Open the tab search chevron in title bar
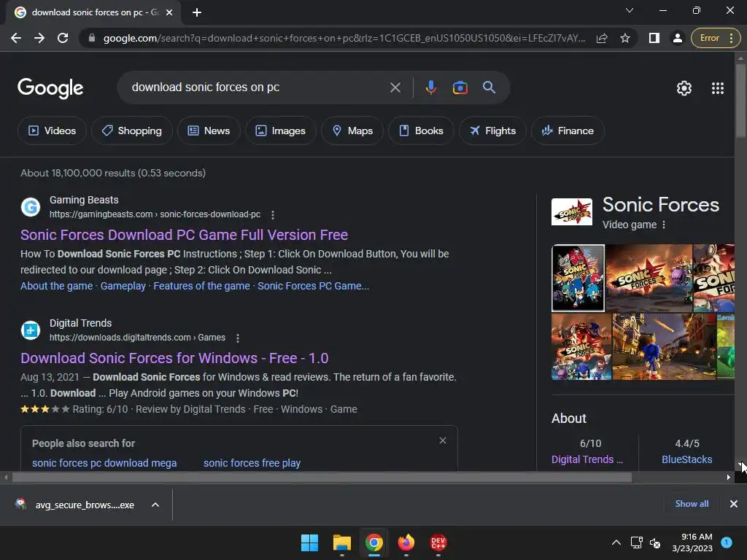The height and width of the screenshot is (560, 747). point(630,10)
